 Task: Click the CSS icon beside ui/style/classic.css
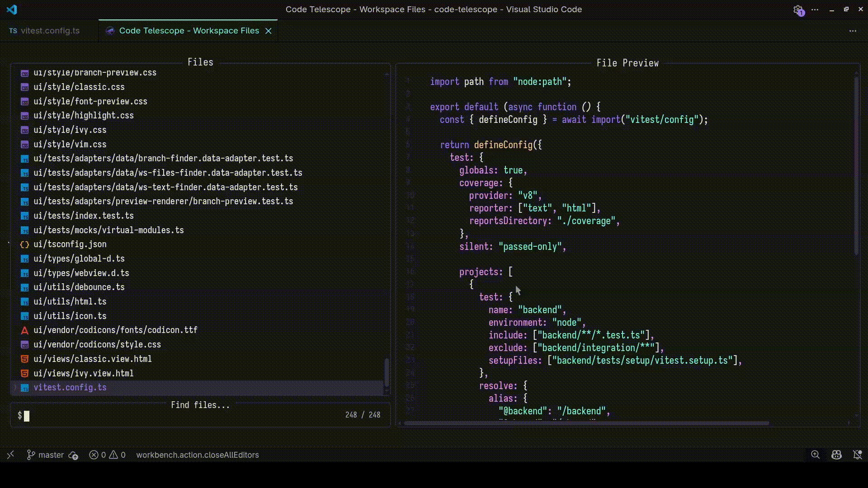25,87
